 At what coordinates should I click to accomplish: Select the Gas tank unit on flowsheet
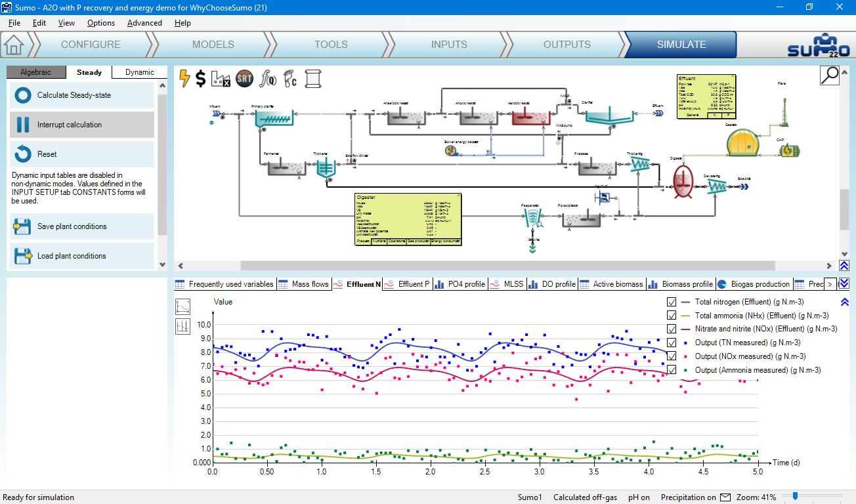click(742, 142)
